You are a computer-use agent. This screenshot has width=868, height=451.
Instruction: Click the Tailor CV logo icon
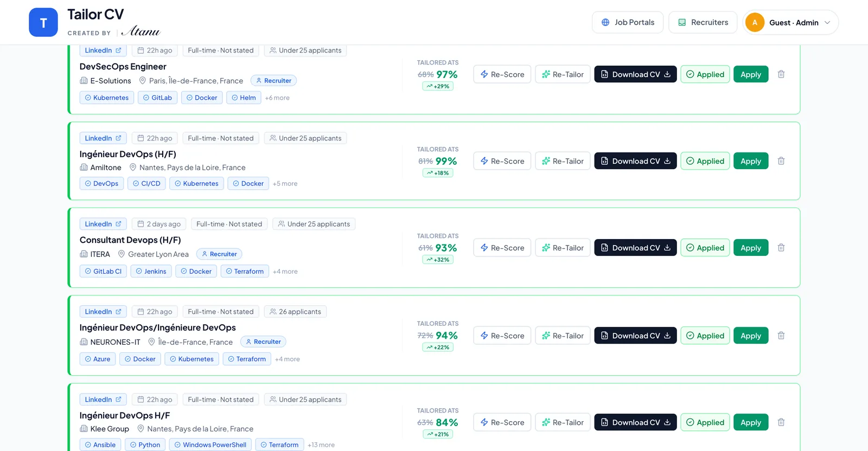pos(43,22)
